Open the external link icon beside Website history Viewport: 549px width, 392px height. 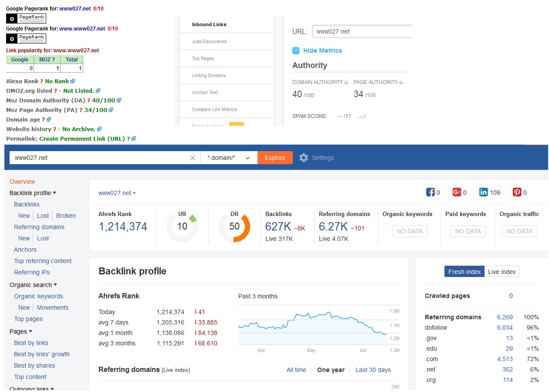pyautogui.click(x=99, y=129)
